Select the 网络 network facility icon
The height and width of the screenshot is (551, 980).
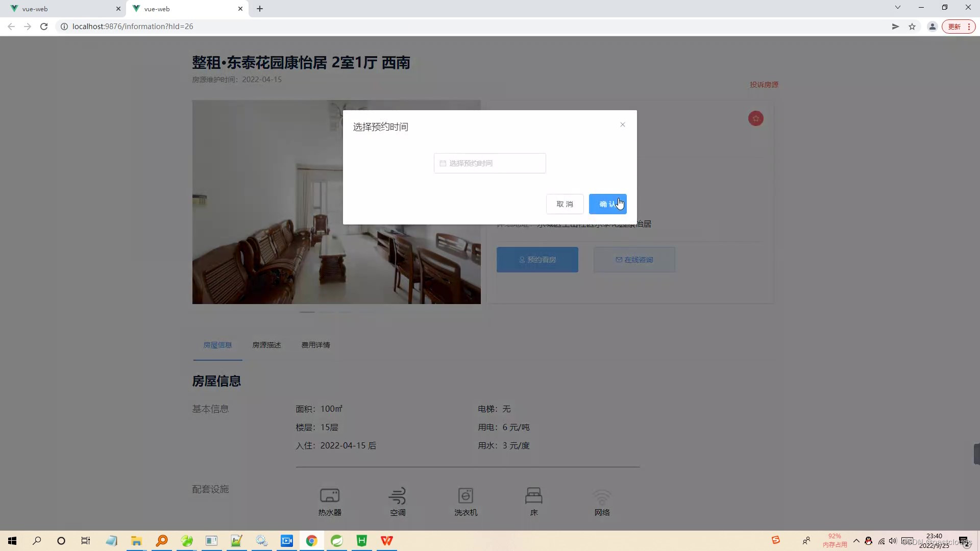[x=602, y=495]
